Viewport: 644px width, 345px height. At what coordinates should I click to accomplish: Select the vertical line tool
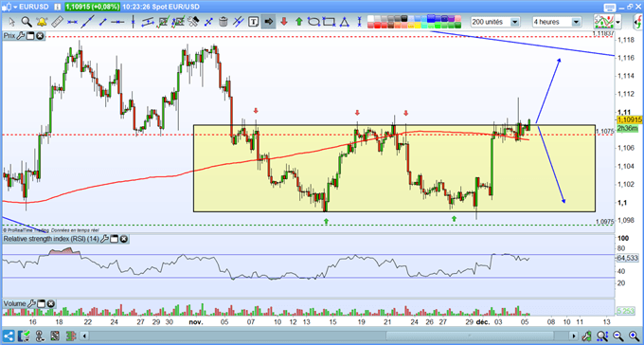[133, 22]
